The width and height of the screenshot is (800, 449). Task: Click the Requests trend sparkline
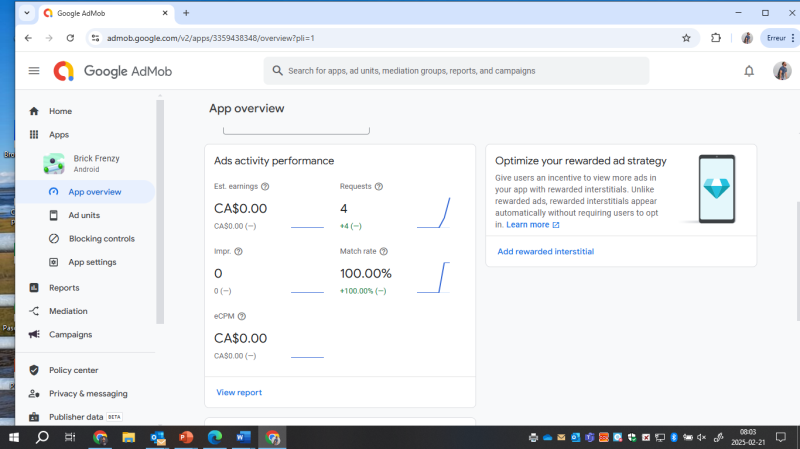click(433, 213)
